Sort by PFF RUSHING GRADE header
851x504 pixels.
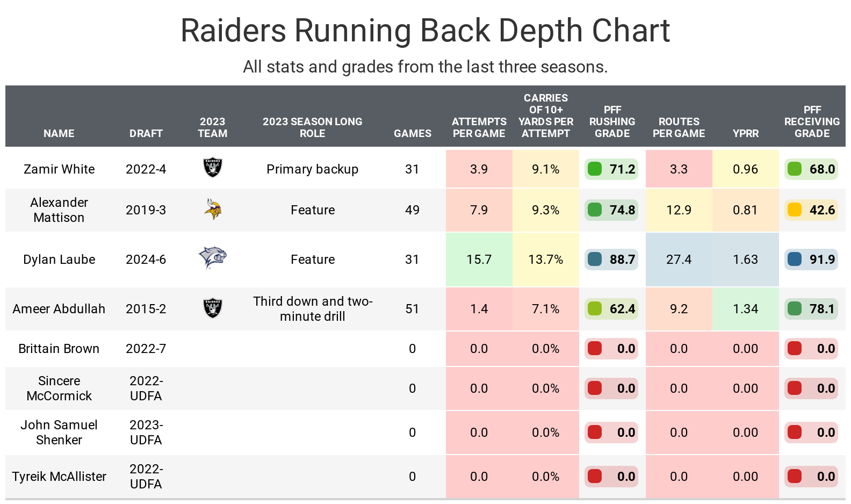pyautogui.click(x=612, y=122)
